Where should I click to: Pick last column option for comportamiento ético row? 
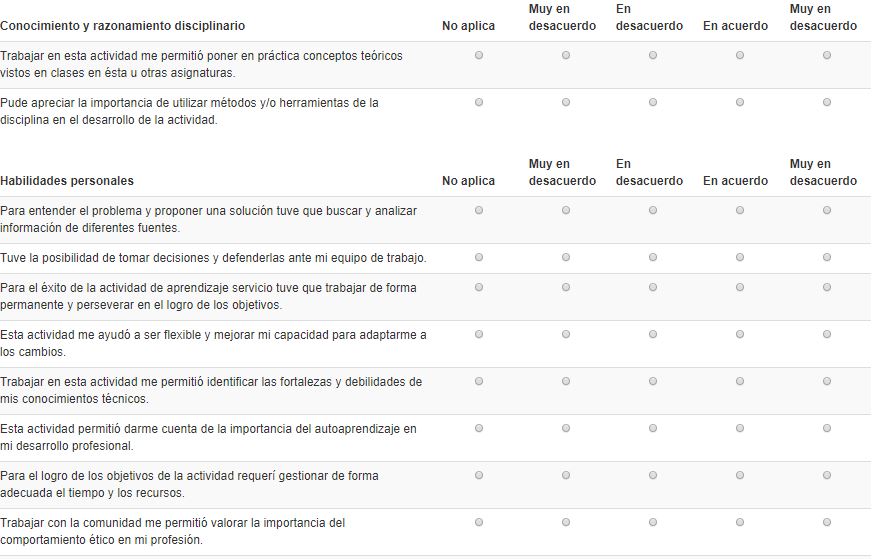point(827,522)
